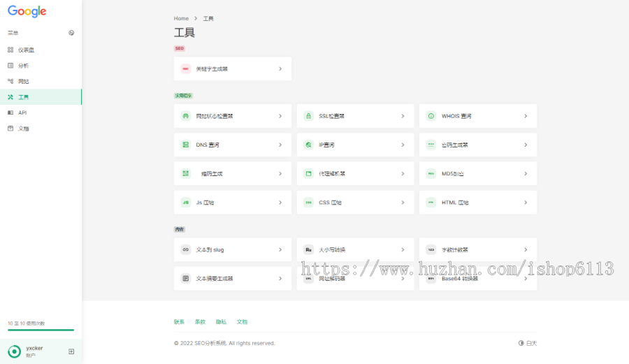
Task: Click the red 关键字生成器 icon
Action: (185, 69)
